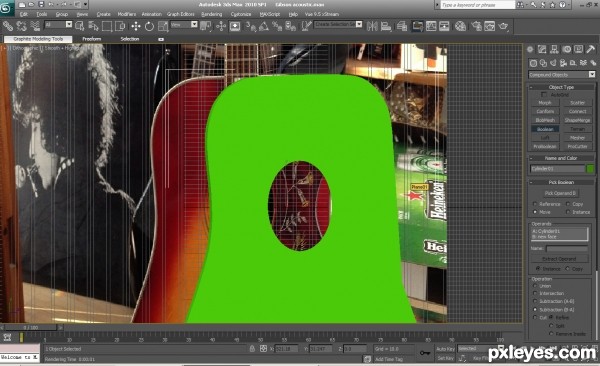Click the Open File icon in quick access toolbar
Screen dimensions: 600x366
32,5
